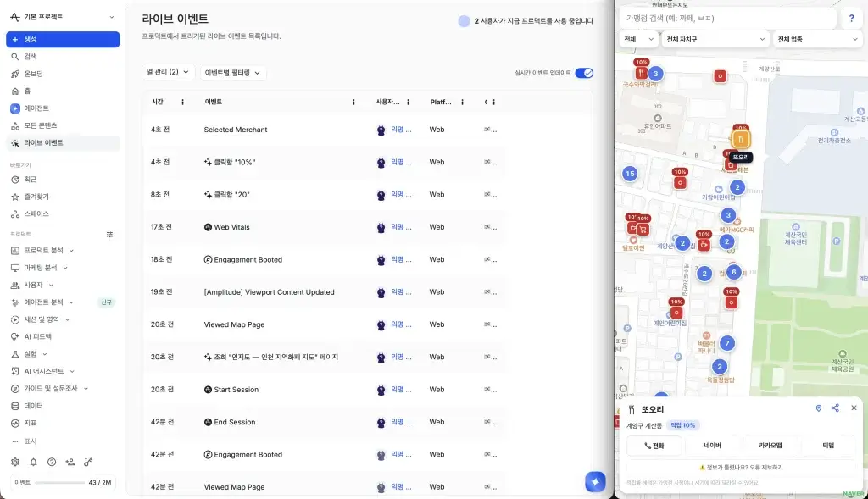Toggle 실시간 이벤트 업데이트 switch
This screenshot has width=868, height=499.
584,73
